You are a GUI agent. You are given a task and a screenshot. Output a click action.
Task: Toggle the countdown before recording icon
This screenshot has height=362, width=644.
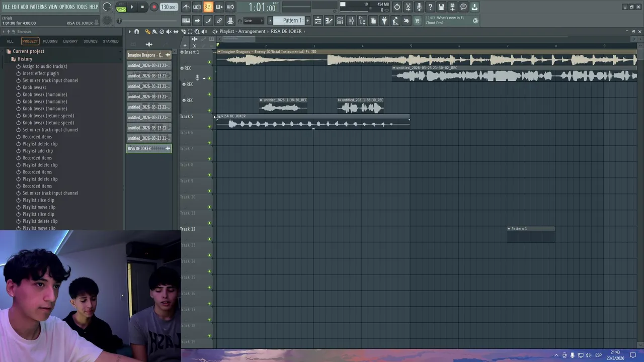click(x=208, y=7)
